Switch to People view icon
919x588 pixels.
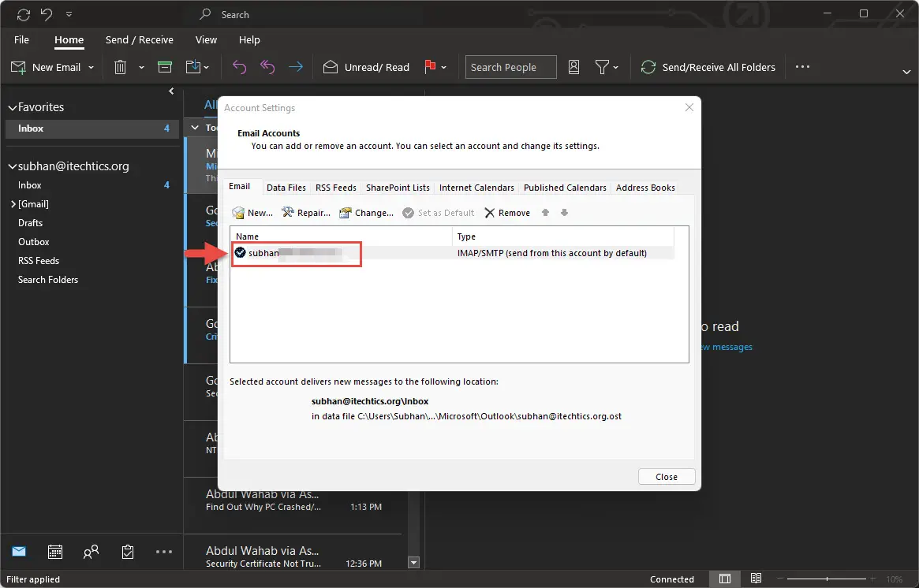pyautogui.click(x=91, y=551)
